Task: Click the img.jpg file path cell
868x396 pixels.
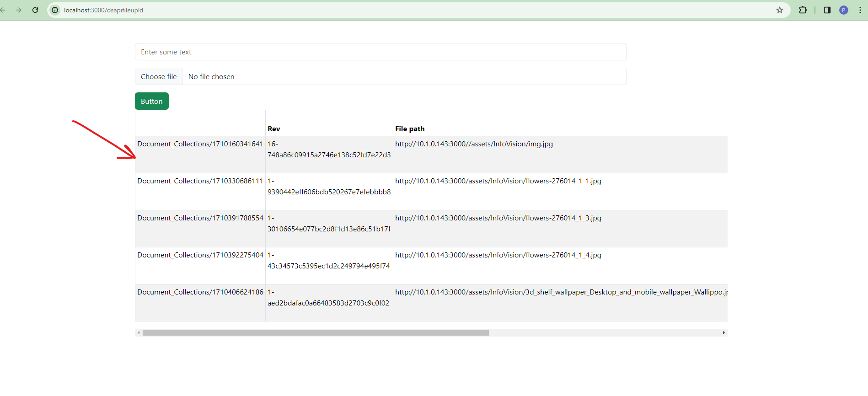Action: pos(474,144)
